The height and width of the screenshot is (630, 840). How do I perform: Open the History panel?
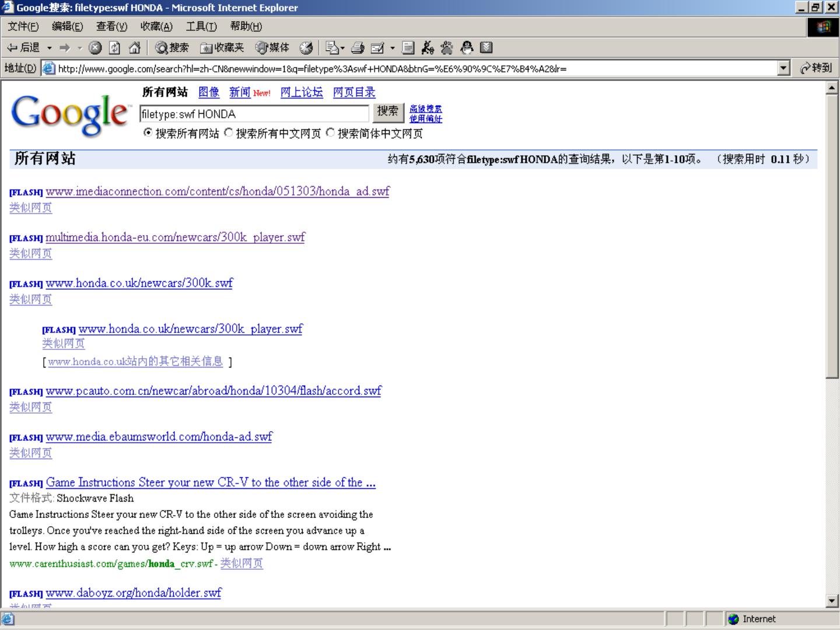(306, 48)
